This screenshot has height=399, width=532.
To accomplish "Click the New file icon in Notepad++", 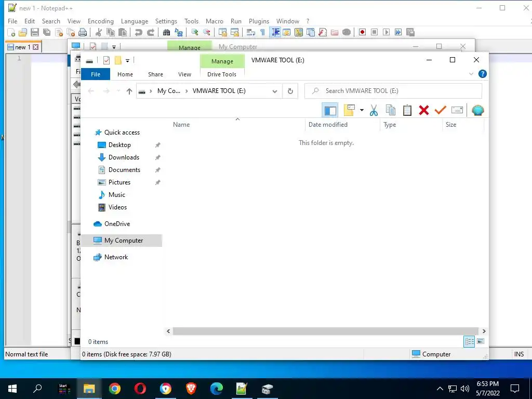I will pyautogui.click(x=11, y=32).
